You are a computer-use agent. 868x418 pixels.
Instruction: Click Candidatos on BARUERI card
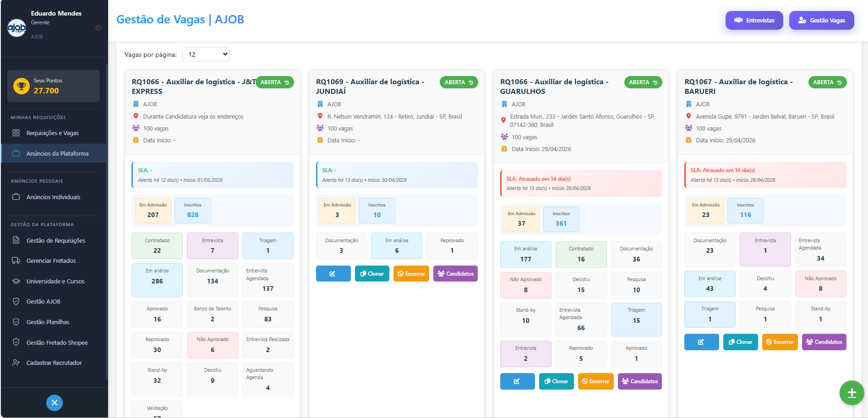point(824,342)
